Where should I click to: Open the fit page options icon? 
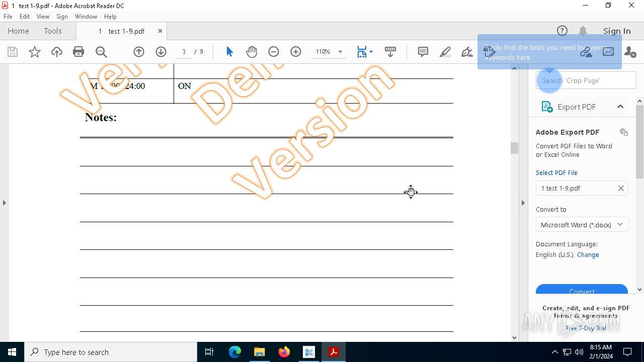[365, 52]
